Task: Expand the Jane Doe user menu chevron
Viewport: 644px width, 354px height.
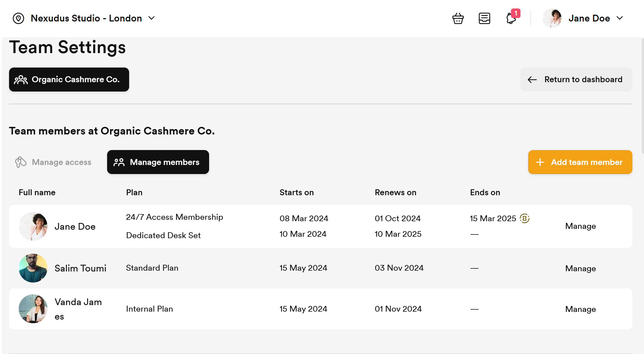Action: 620,18
